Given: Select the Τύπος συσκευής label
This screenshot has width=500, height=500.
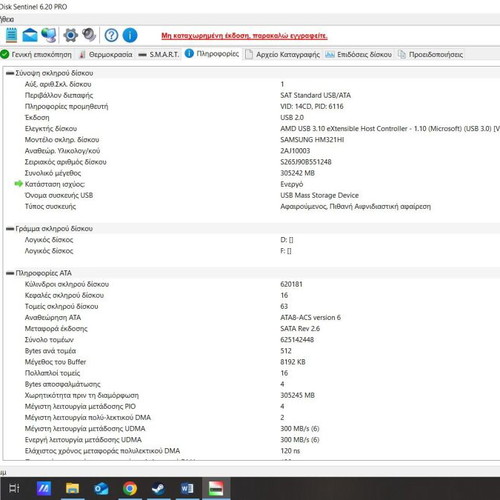Looking at the screenshot, I should click(50, 206).
